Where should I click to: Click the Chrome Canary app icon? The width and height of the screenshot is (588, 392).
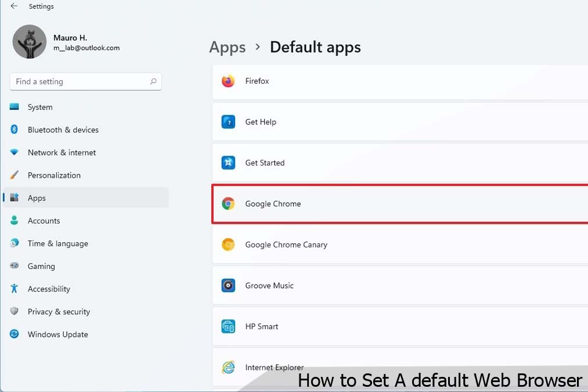(228, 244)
